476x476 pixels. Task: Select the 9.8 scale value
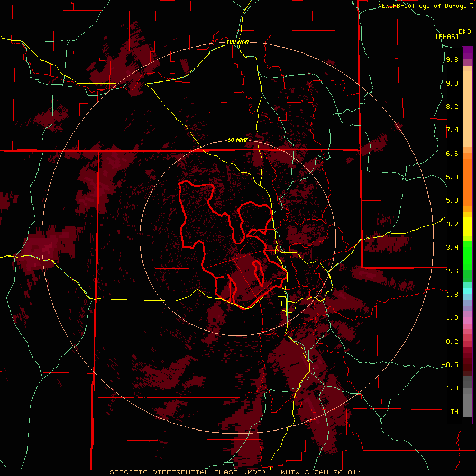pos(452,60)
